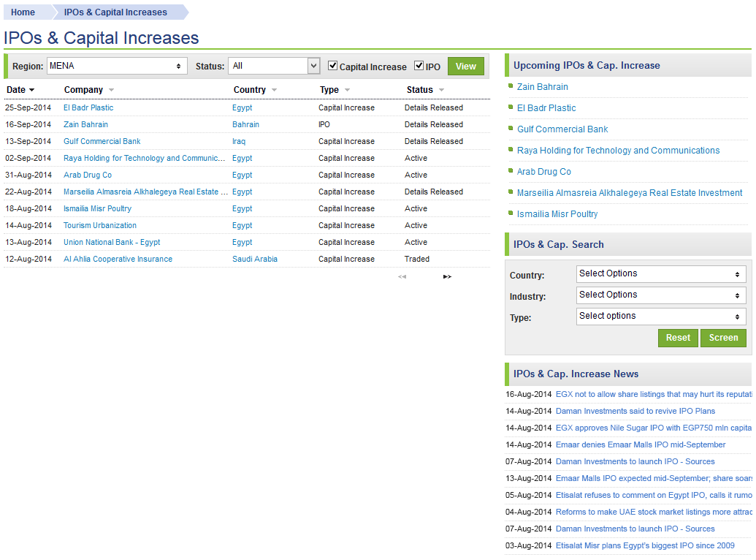
Task: Click the Screen button
Action: (x=723, y=338)
